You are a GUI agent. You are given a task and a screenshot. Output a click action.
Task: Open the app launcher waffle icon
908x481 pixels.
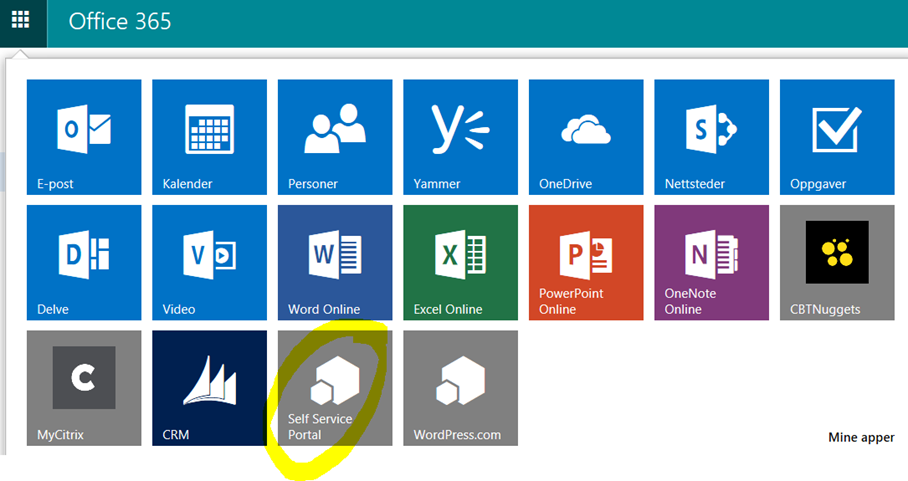click(x=20, y=20)
